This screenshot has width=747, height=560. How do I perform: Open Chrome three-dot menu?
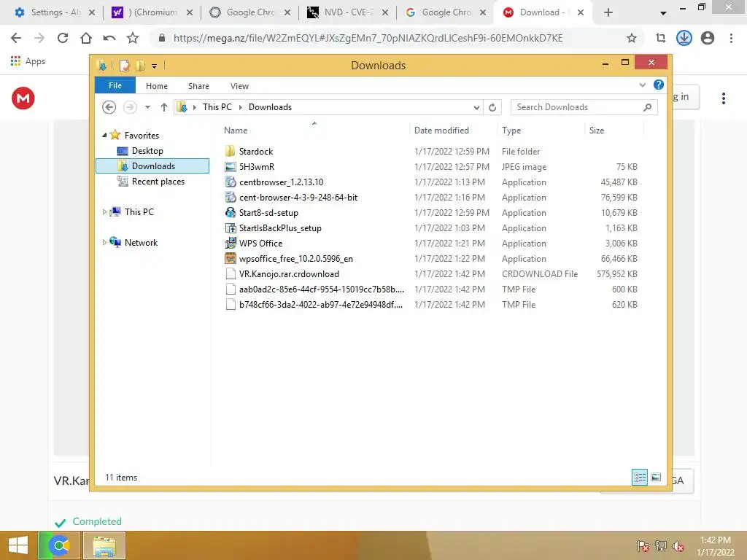(731, 38)
